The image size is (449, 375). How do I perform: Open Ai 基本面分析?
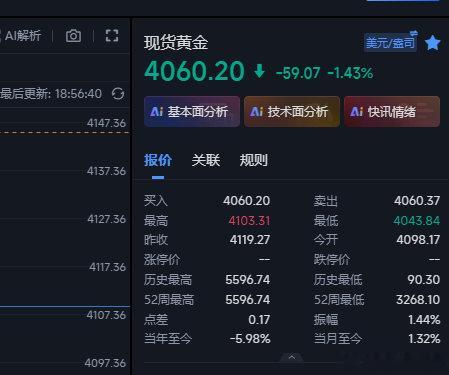192,112
